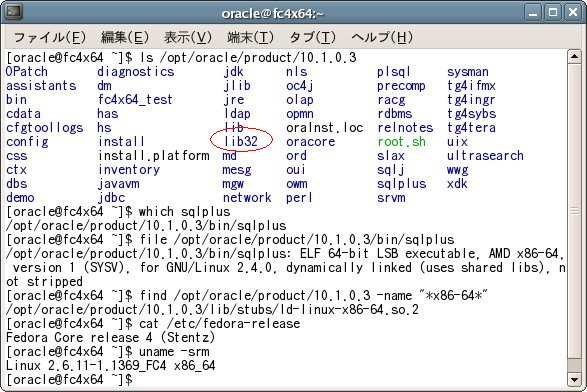
Task: Close the oracle@fc4x64 terminal window
Action: pos(573,13)
